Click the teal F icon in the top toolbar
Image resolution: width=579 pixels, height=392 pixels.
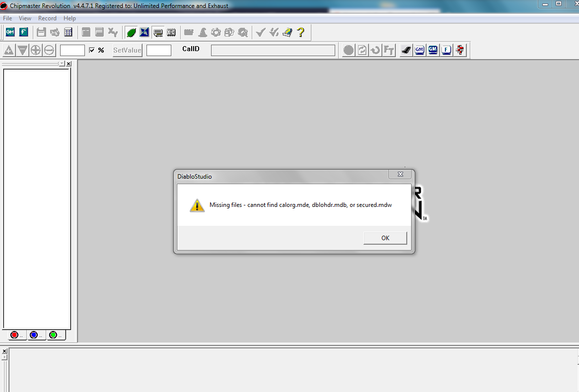[24, 32]
